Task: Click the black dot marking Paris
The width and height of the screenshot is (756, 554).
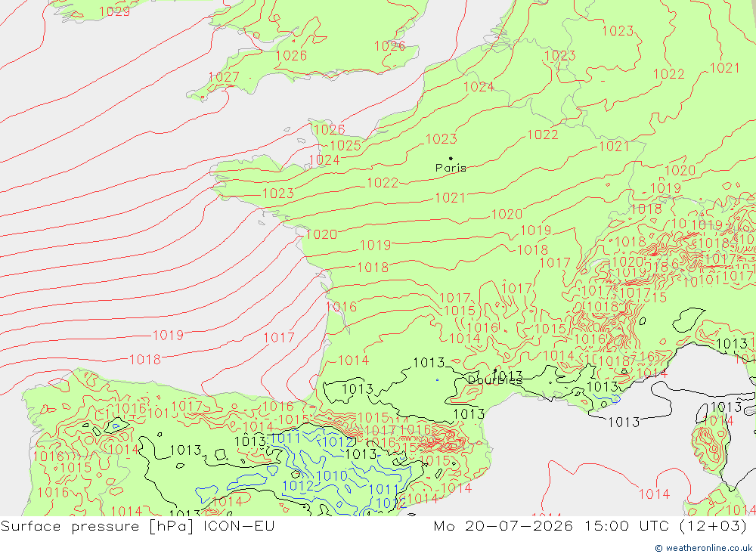Action: click(x=451, y=158)
